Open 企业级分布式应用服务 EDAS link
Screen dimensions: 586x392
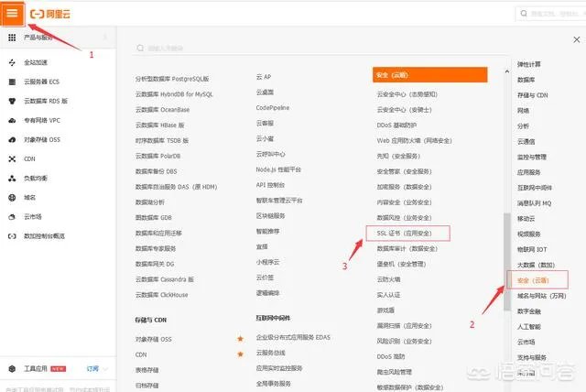coord(293,337)
